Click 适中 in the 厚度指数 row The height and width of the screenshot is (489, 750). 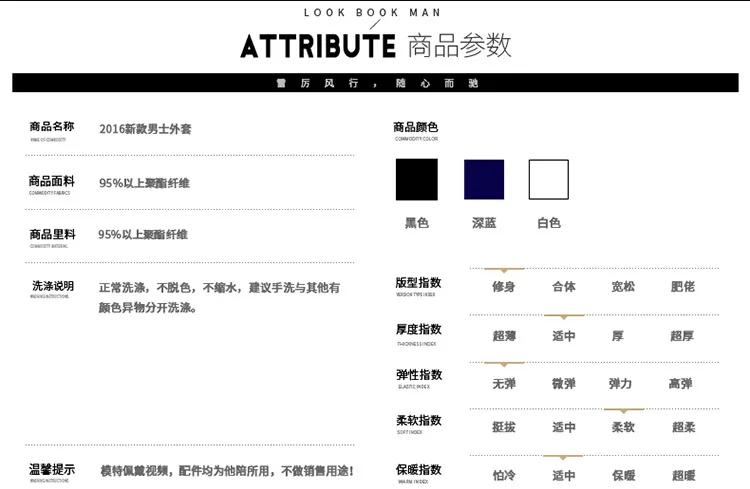[564, 336]
